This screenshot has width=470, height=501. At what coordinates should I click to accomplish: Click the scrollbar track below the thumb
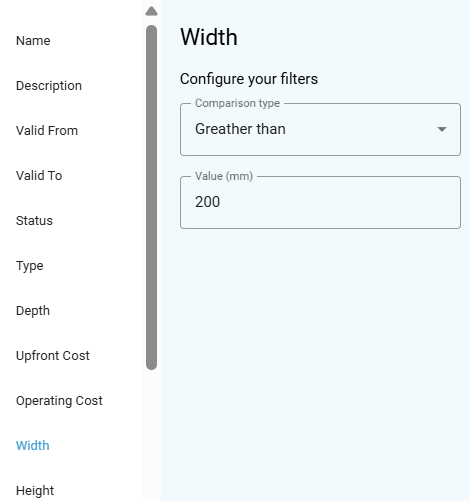pos(151,433)
